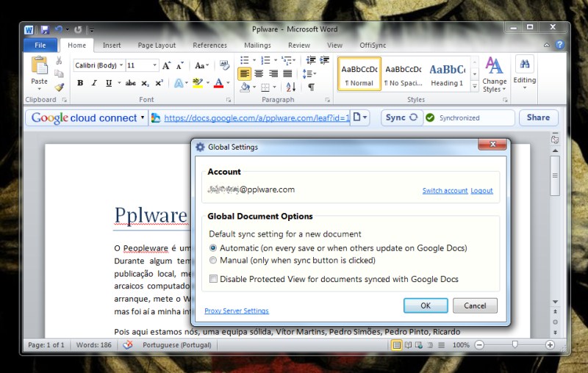Viewport: 588px width, 373px height.
Task: Expand Google cloud connect menu arrow
Action: (143, 117)
